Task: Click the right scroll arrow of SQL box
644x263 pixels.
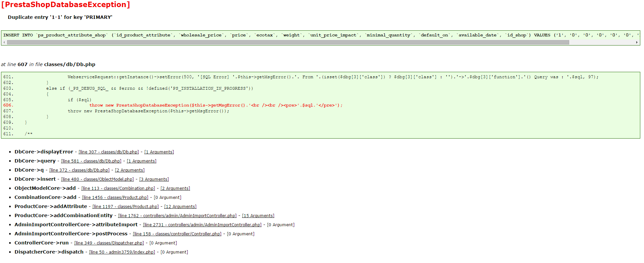Action: click(x=637, y=42)
